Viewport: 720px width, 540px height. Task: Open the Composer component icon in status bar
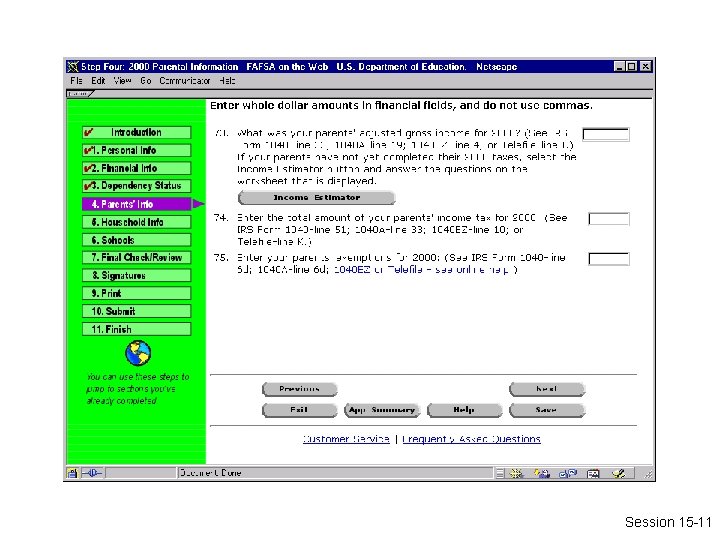[x=619, y=473]
